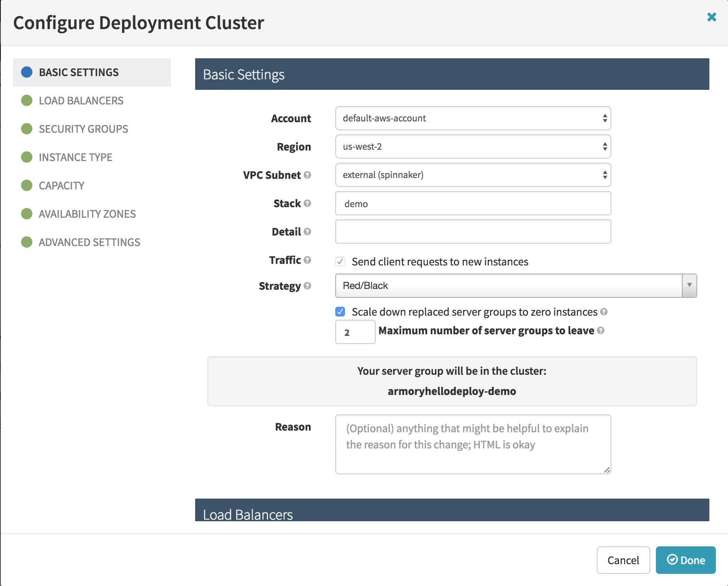Click into the Reason text area
728x586 pixels.
point(473,444)
